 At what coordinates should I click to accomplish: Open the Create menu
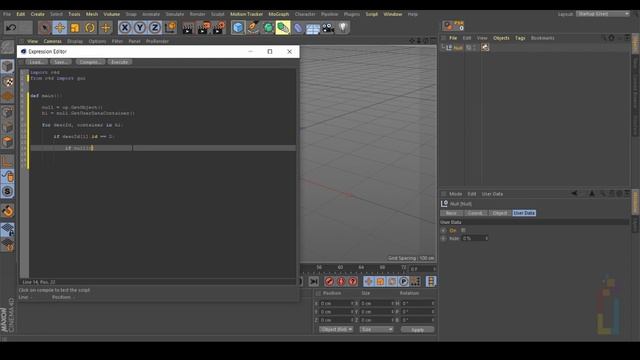click(x=38, y=14)
